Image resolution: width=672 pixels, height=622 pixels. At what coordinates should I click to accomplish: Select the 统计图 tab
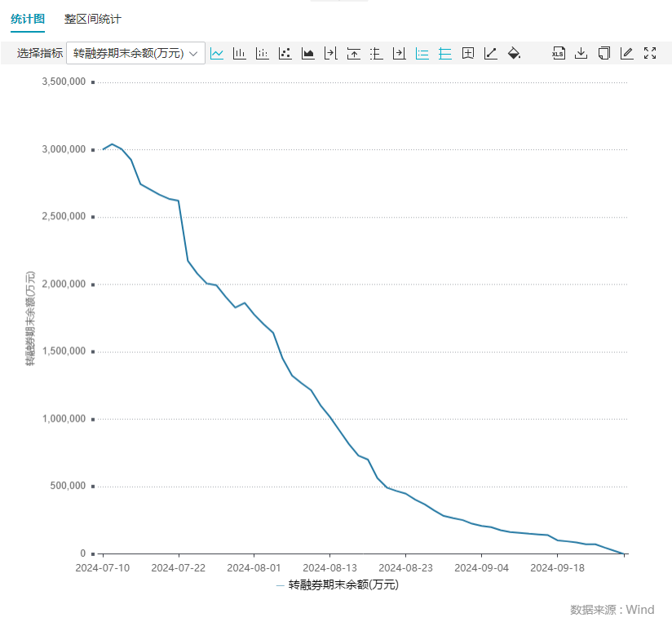click(x=27, y=19)
